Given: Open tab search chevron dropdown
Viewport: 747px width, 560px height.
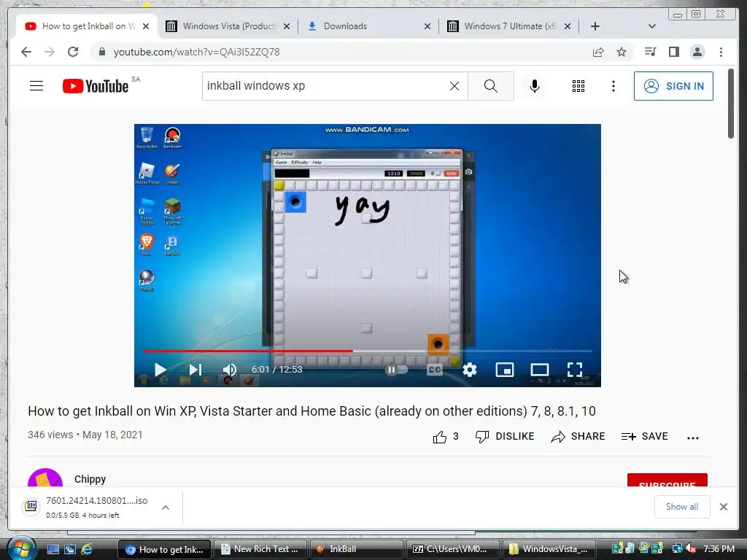Looking at the screenshot, I should point(651,26).
